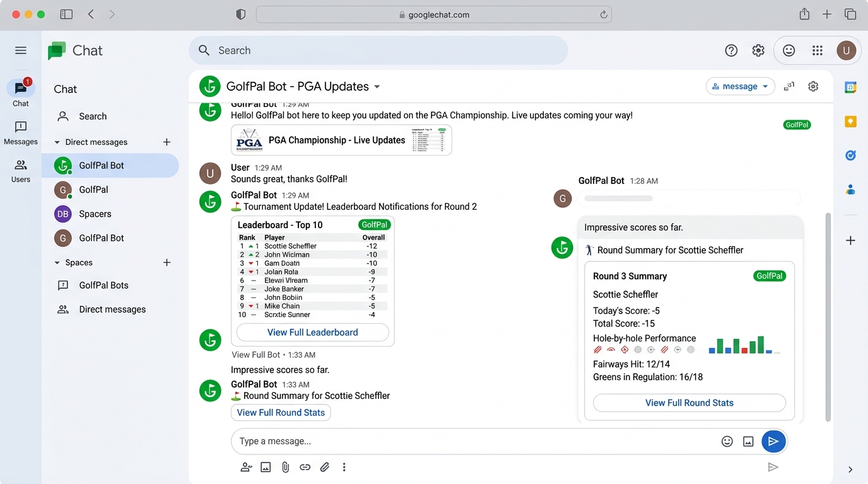Click Scottie Scheffler leaderboard row
This screenshot has height=484, width=868.
coord(312,246)
